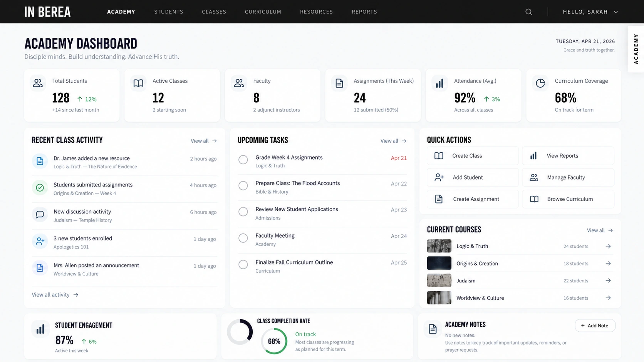The width and height of the screenshot is (644, 362).
Task: Open the Classes nav item
Action: (x=214, y=12)
